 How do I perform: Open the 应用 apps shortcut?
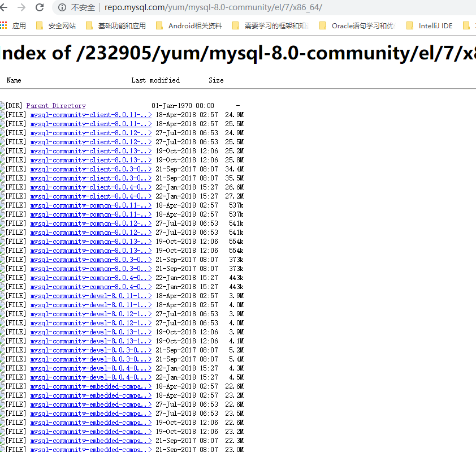click(x=13, y=26)
